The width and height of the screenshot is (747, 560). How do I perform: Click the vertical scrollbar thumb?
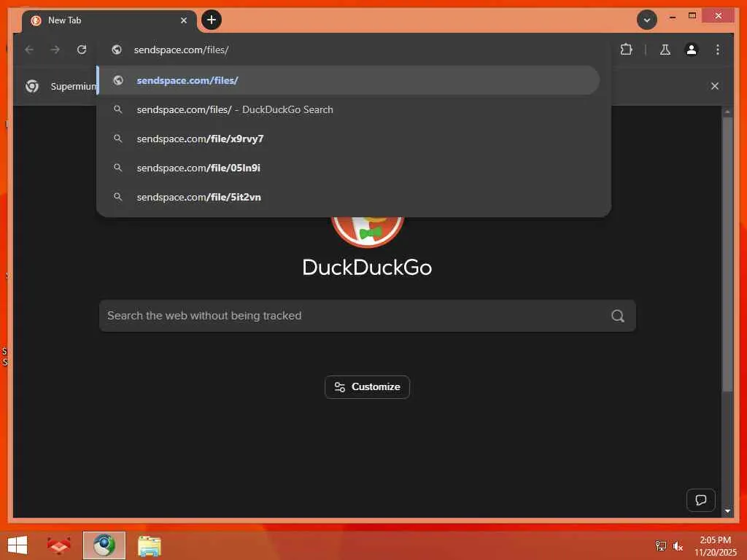pos(727,254)
